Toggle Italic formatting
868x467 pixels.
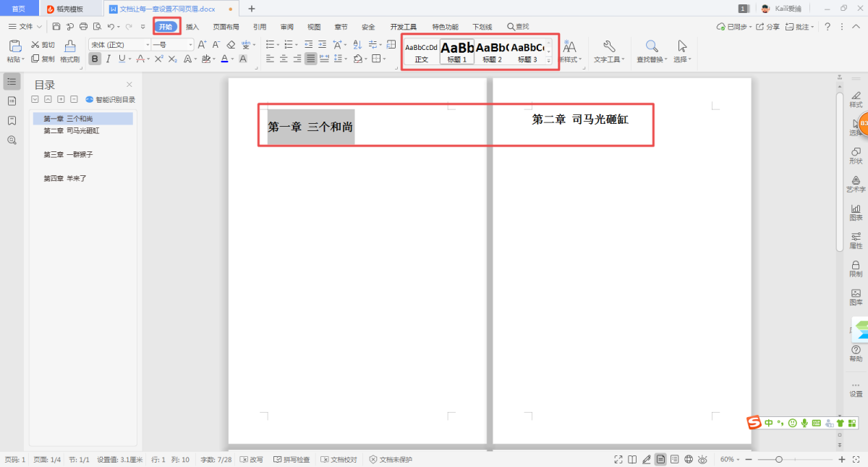click(108, 59)
